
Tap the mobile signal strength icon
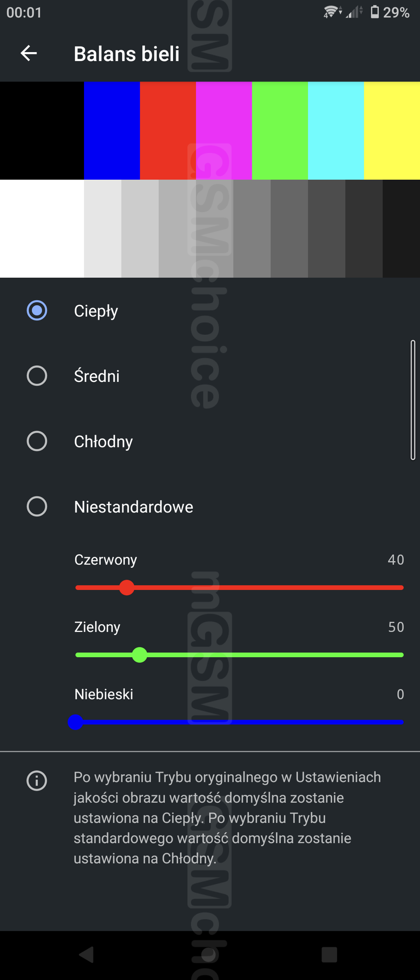point(354,12)
